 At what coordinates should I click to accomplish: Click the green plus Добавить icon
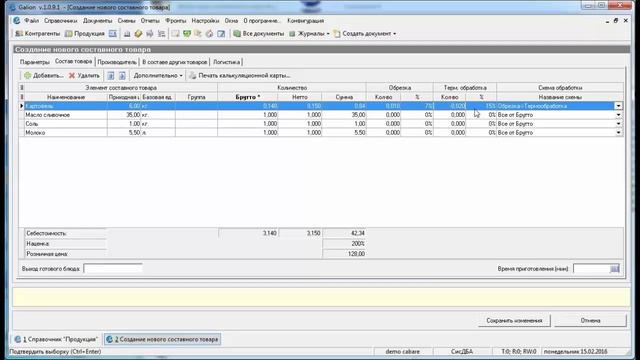pyautogui.click(x=28, y=76)
